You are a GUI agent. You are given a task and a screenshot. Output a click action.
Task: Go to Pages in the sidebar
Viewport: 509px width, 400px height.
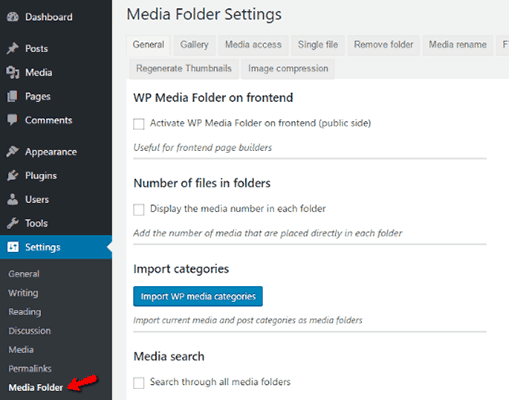coord(38,97)
